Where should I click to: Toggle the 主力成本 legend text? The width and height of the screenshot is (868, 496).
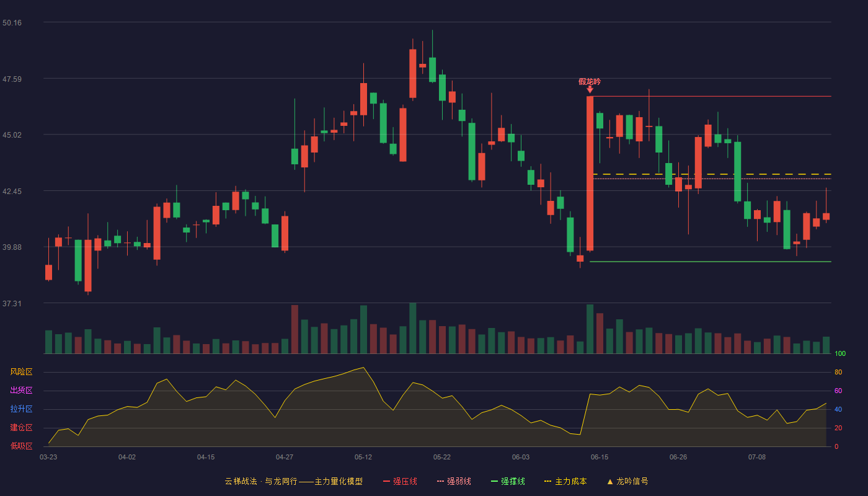(571, 481)
